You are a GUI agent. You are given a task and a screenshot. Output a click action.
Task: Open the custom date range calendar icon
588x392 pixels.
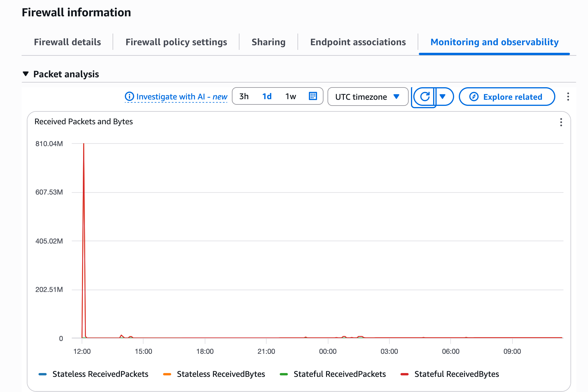313,96
